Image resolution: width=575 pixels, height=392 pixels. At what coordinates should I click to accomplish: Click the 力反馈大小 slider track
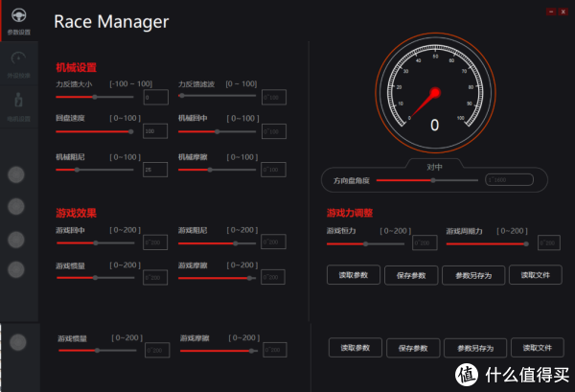(x=95, y=97)
